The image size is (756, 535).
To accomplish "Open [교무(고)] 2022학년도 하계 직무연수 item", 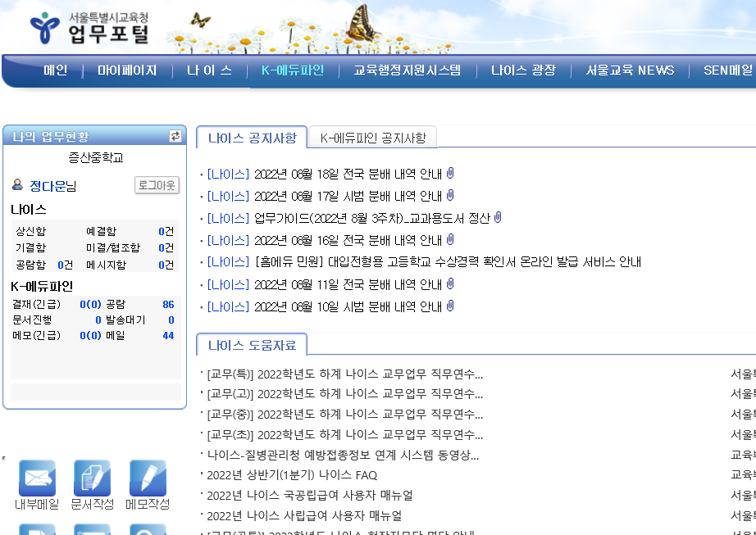I will click(x=344, y=394).
